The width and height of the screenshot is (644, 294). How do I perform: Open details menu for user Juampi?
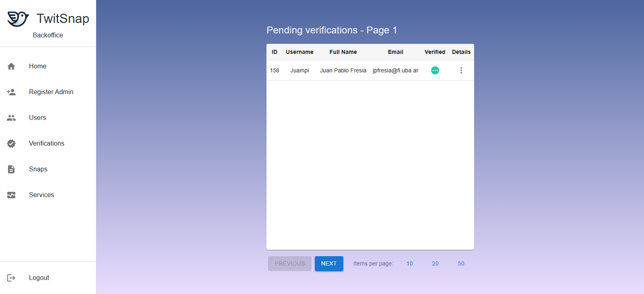pos(461,70)
